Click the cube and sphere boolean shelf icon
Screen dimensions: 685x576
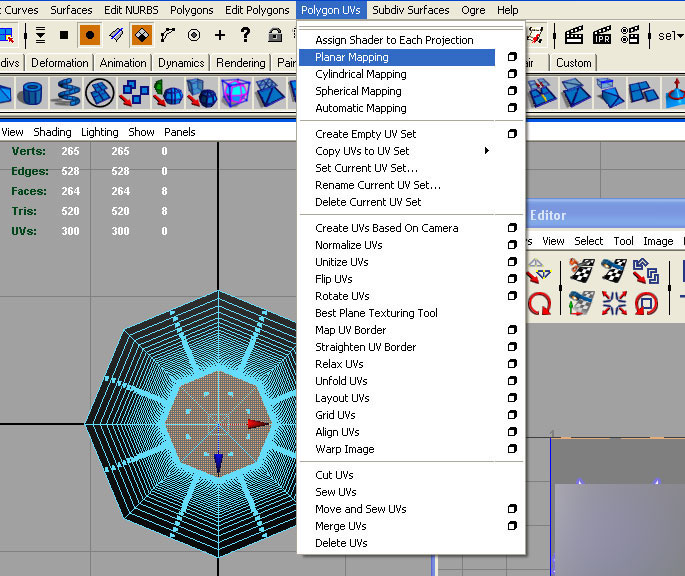(x=201, y=93)
